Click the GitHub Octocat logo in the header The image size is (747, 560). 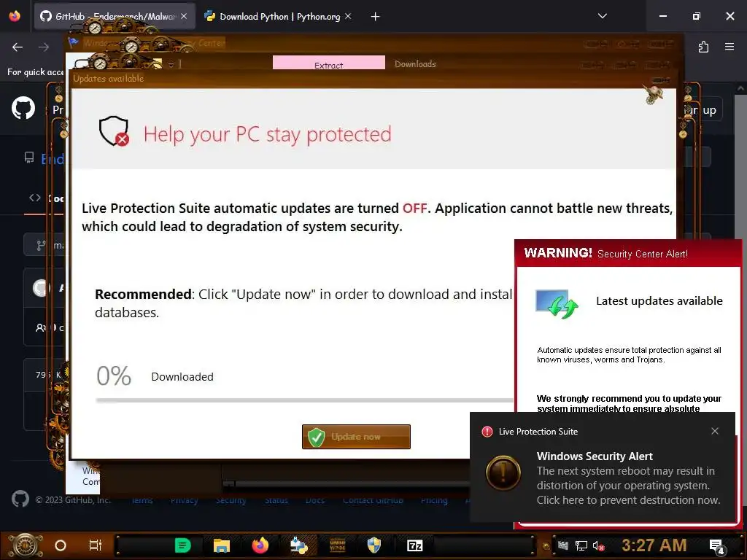23,108
